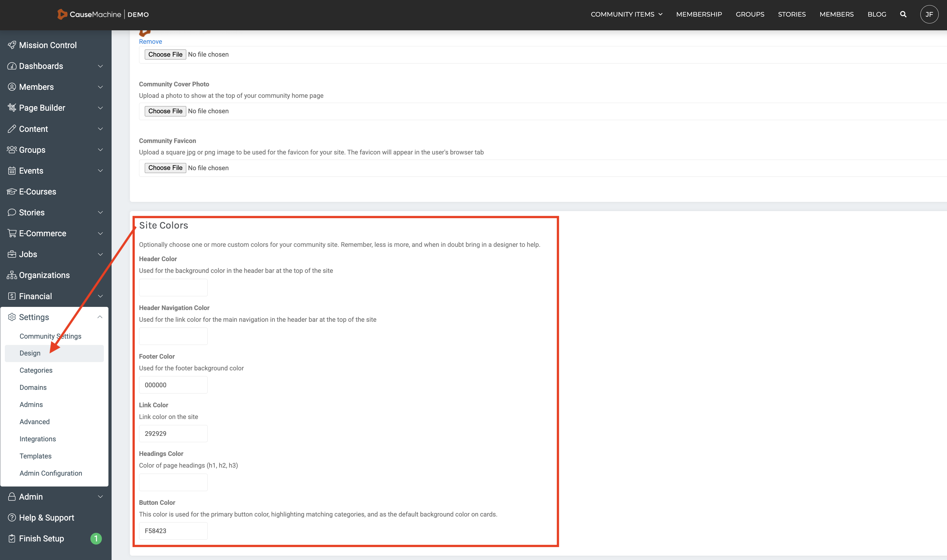Go to Membership in top navigation
This screenshot has height=560, width=947.
coord(699,14)
